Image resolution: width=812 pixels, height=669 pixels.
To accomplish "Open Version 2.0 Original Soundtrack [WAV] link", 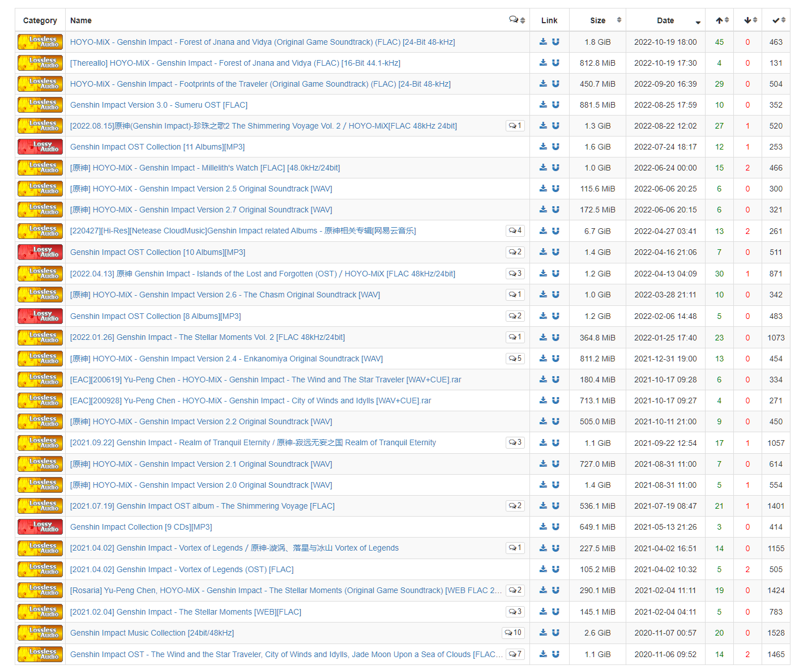I will point(201,485).
